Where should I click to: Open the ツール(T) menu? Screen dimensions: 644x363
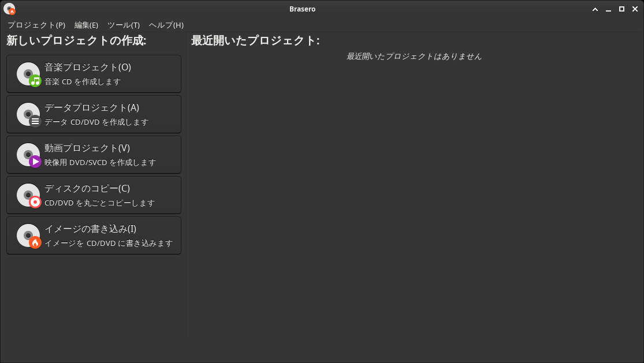(124, 25)
